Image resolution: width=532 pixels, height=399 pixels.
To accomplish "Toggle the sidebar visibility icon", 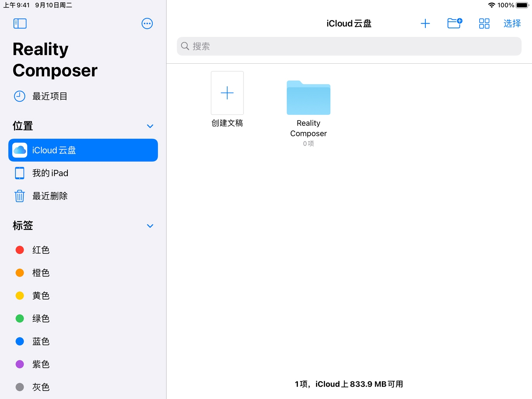I will (20, 24).
